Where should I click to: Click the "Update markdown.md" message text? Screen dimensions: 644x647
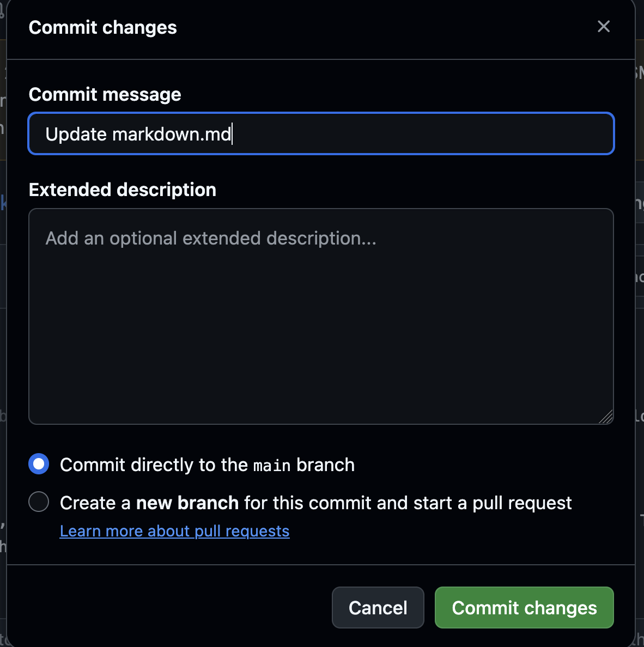pos(138,134)
